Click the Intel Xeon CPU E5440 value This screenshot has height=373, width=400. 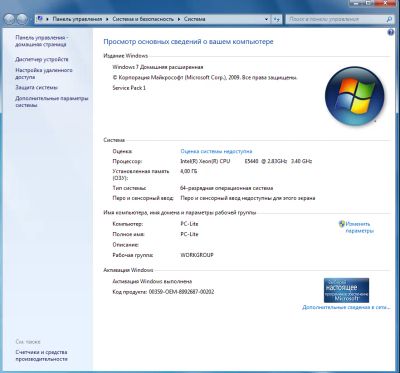point(246,161)
